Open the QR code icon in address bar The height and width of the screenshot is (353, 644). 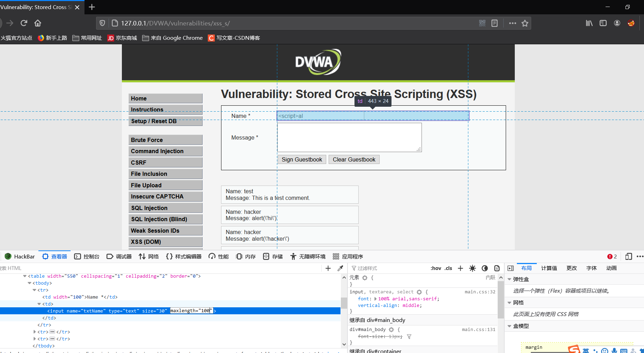[x=482, y=23]
